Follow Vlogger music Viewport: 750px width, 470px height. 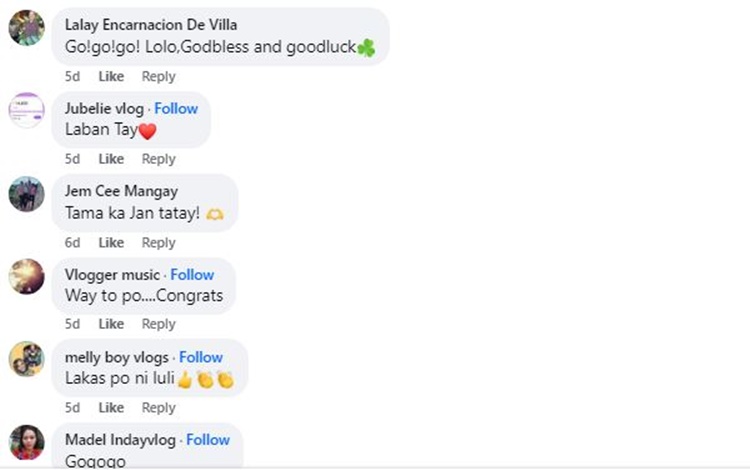[192, 274]
